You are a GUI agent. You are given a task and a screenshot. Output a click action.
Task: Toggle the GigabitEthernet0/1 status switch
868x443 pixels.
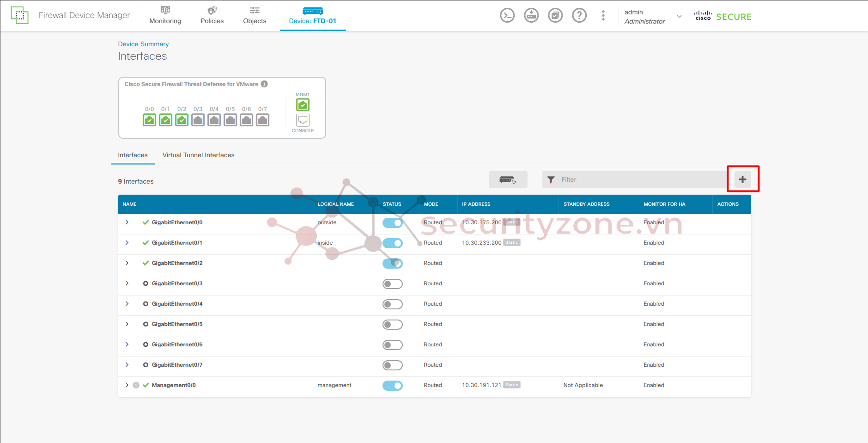point(392,243)
